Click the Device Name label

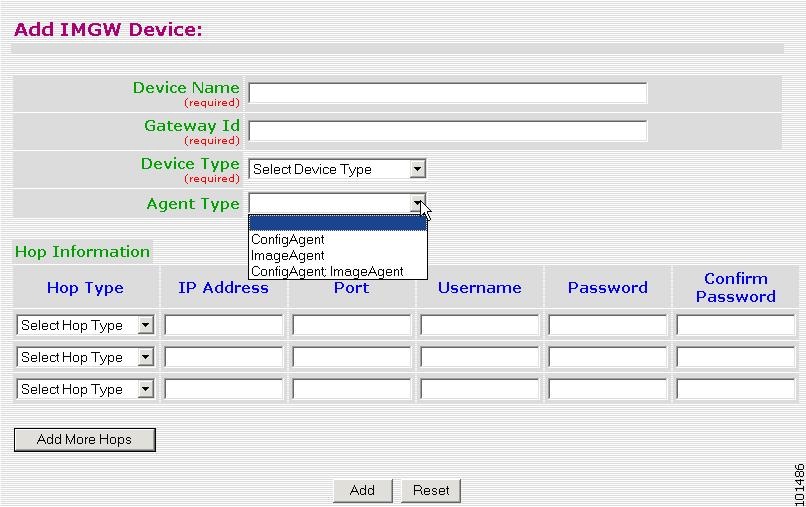(x=186, y=87)
